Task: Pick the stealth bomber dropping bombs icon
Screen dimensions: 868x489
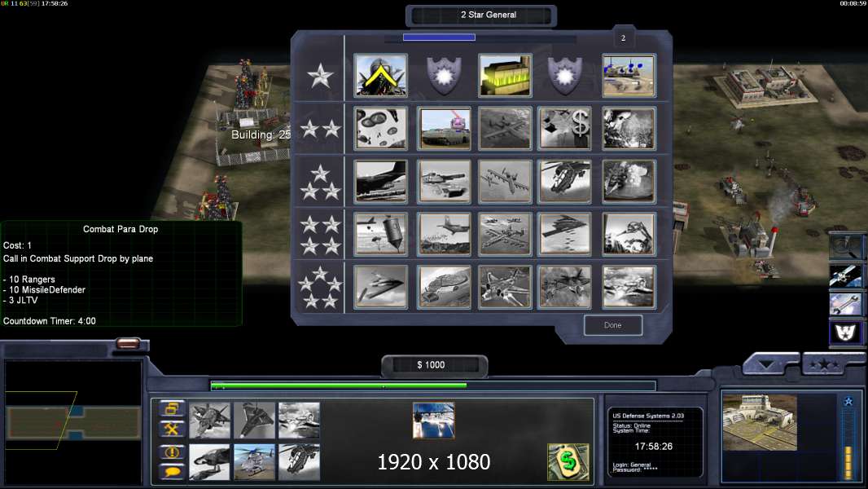Action: coord(564,234)
